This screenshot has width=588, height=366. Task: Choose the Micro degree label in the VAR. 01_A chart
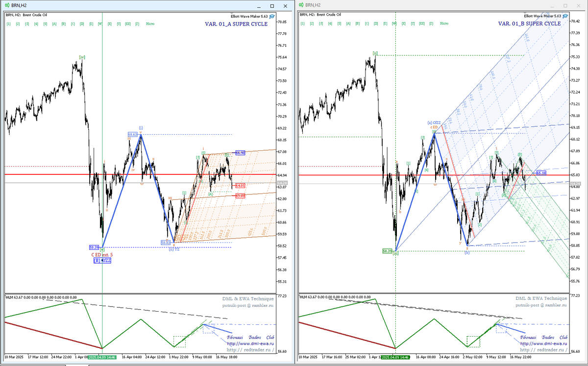click(x=150, y=24)
